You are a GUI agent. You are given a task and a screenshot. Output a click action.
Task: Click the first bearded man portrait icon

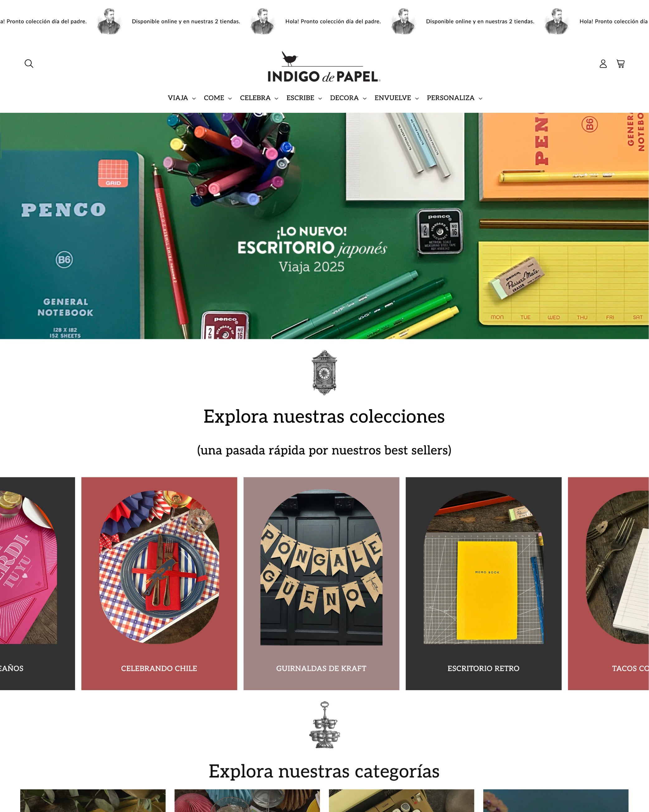tap(109, 21)
